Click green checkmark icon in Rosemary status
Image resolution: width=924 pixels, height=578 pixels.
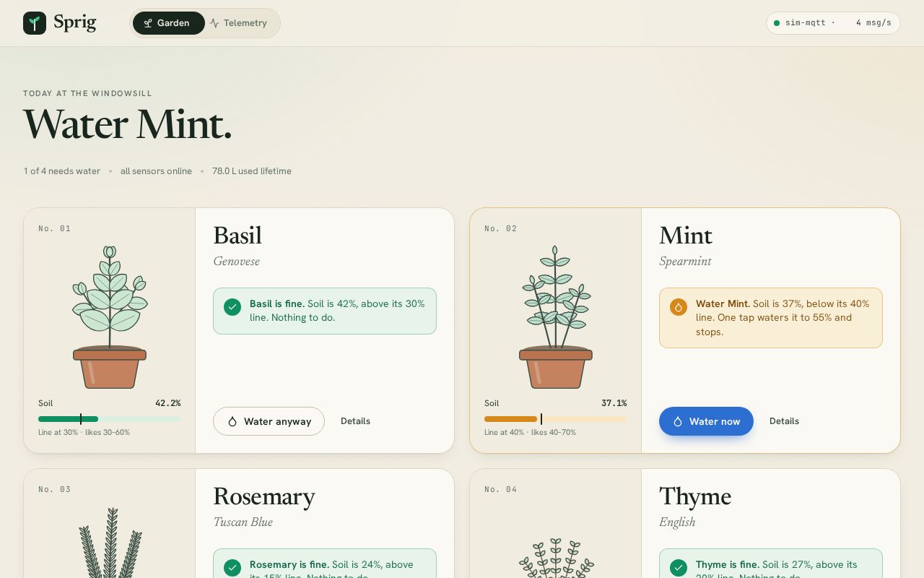(232, 568)
